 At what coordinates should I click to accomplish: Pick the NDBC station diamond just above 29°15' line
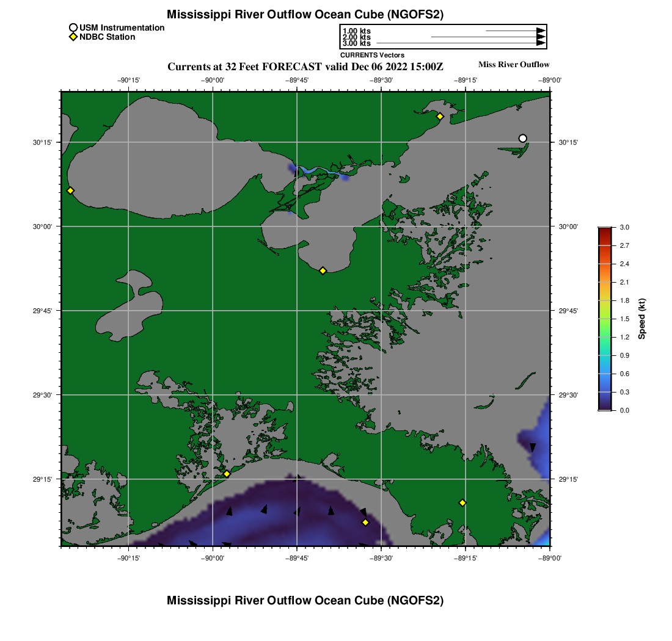[x=227, y=474]
